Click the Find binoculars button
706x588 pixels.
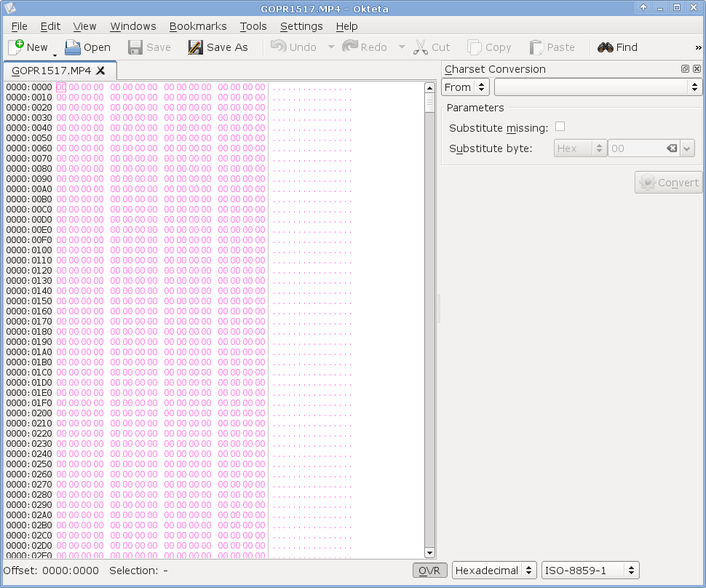[x=618, y=47]
